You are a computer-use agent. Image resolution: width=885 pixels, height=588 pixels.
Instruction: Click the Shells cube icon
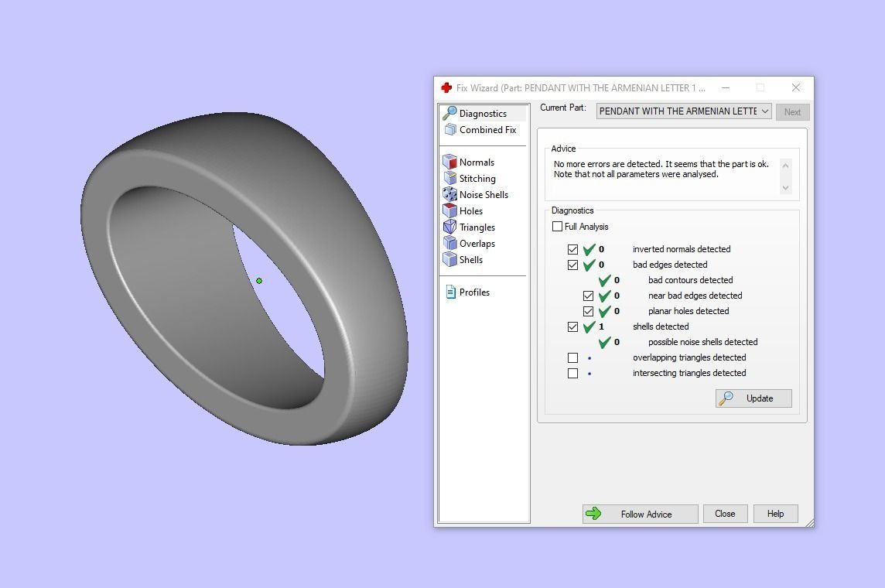pos(449,260)
